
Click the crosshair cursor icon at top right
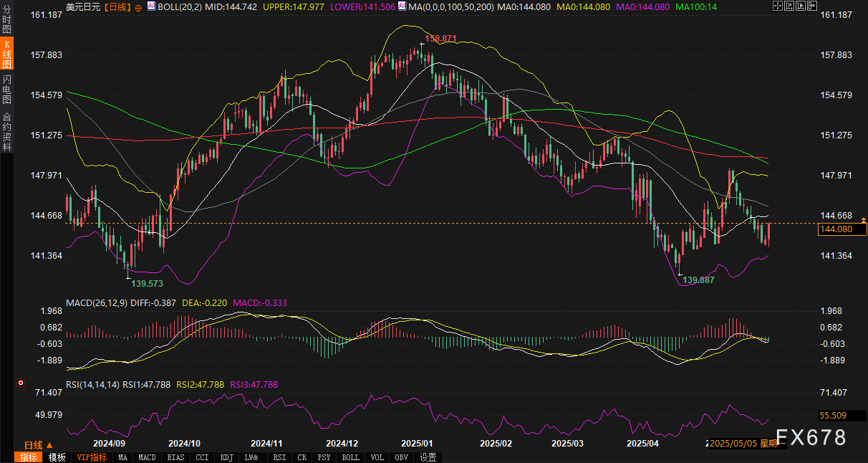[778, 6]
